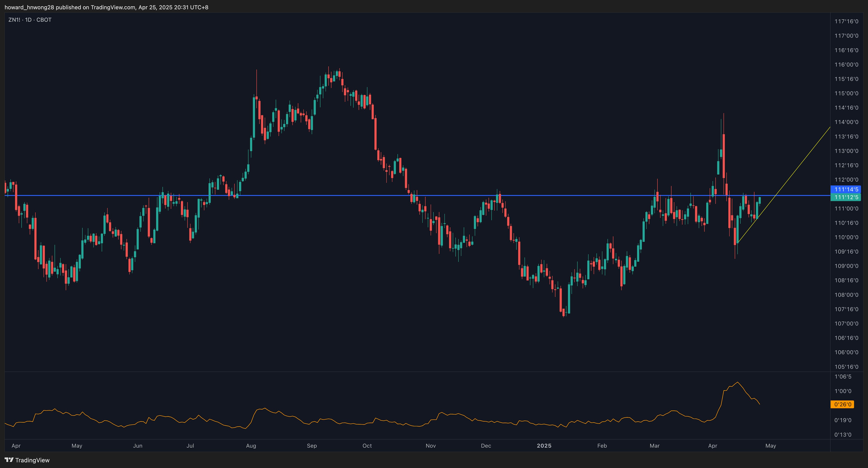
Task: Click the 116'00'0 price scale label
Action: point(846,65)
